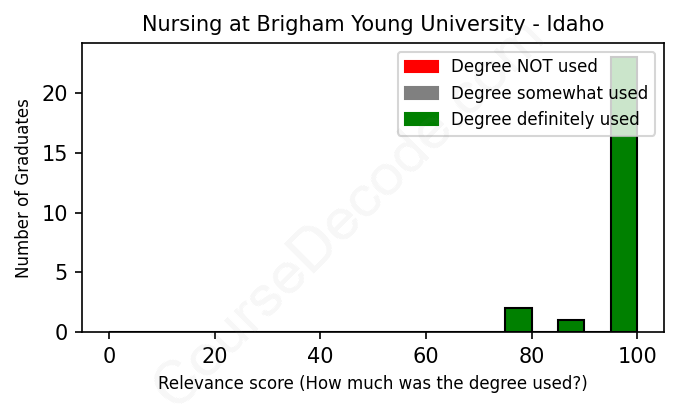Image resolution: width=678 pixels, height=408 pixels.
Task: Click the gray Degree somewhat used swatch
Action: point(421,93)
